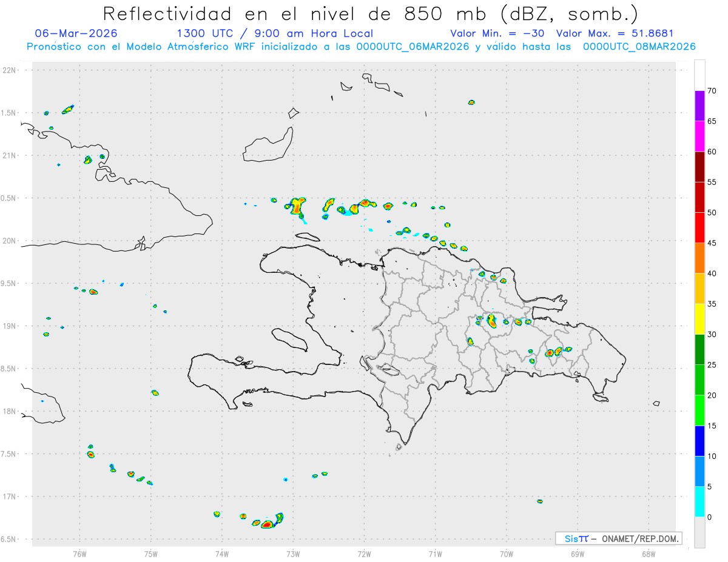Pick the maroon 55–60 dBZ color band

(699, 167)
